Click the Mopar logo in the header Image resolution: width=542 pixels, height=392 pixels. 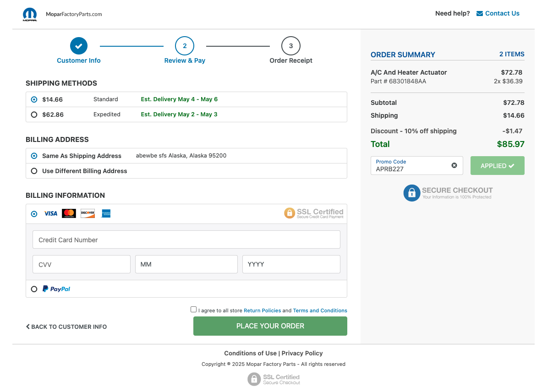click(x=30, y=14)
